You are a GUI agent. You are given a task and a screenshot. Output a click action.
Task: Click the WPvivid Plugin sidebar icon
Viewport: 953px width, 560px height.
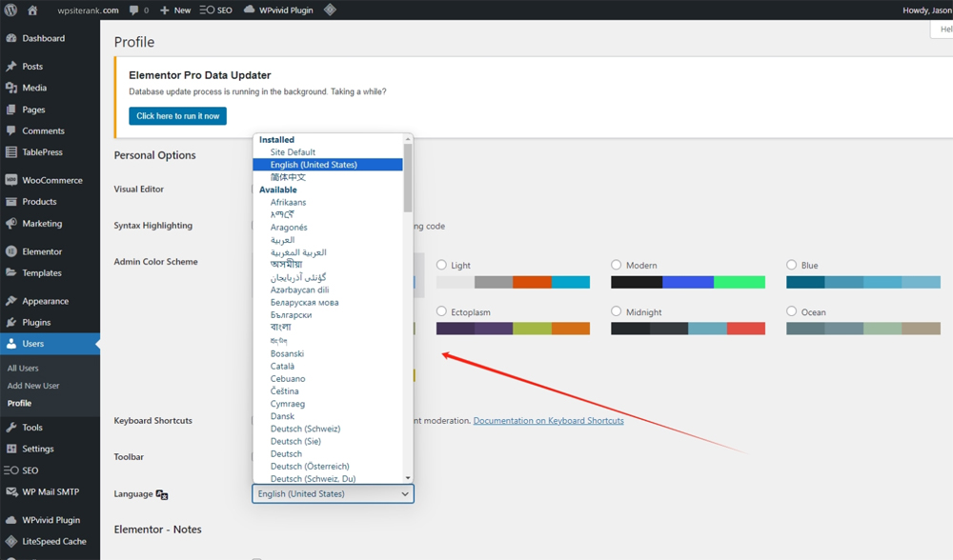coord(10,520)
